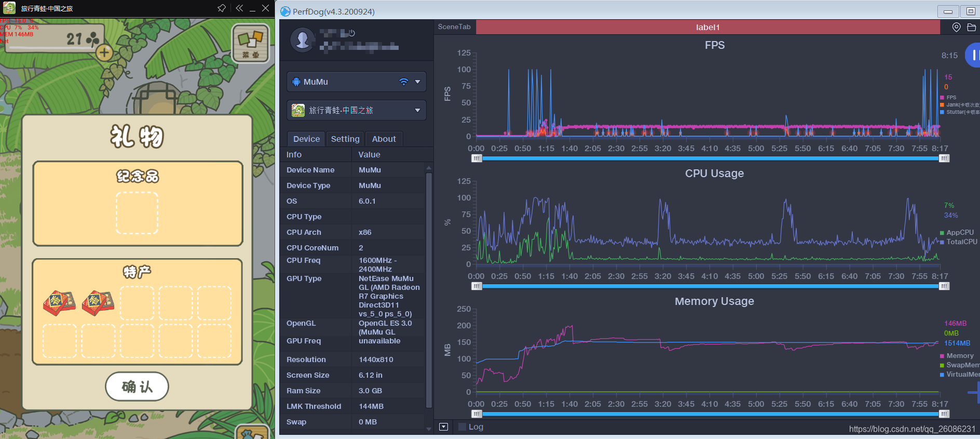Toggle the SwapMem series legend
980x439 pixels.
pyautogui.click(x=959, y=365)
